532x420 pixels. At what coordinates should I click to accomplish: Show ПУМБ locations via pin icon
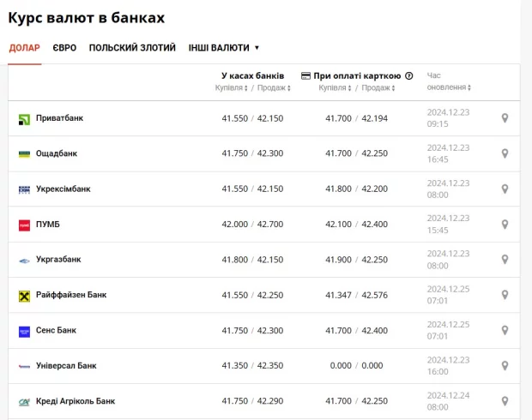tap(505, 224)
